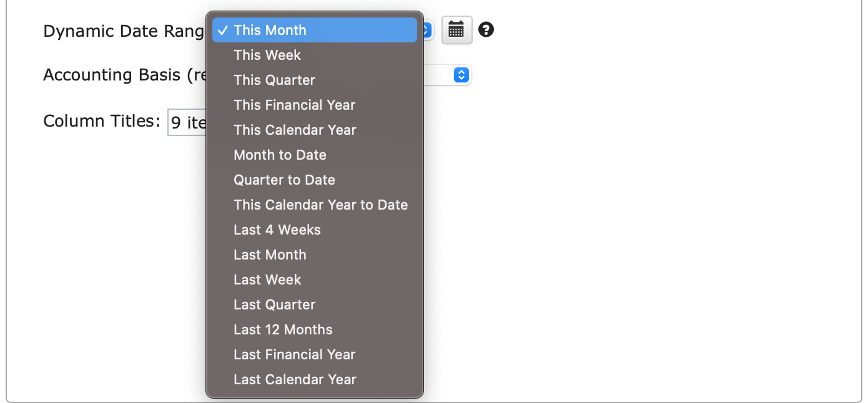Select the checked This Month option

click(x=315, y=30)
